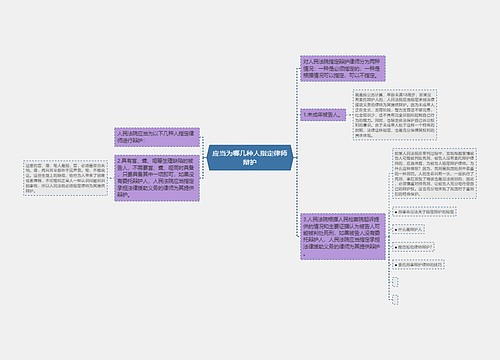Click the bullet icon before '什么是辩护人'
The height and width of the screenshot is (360, 500).
(396, 230)
